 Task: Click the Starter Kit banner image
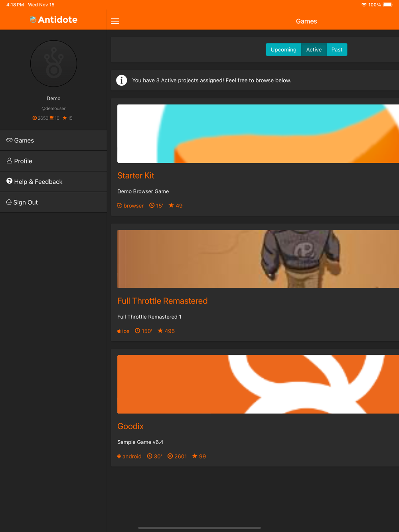coord(258,134)
